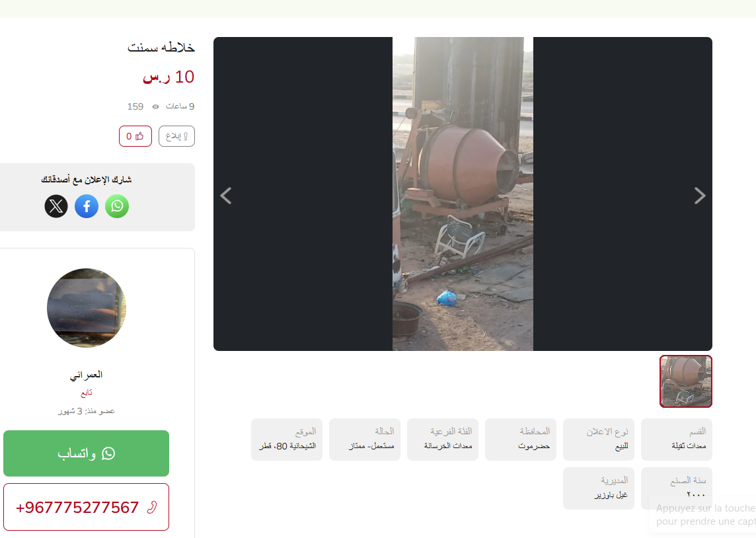The image size is (756, 538).
Task: Open the seller name العمراني
Action: point(87,375)
